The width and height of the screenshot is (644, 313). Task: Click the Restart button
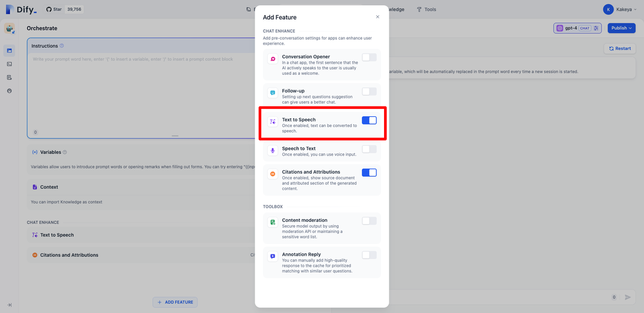(619, 49)
